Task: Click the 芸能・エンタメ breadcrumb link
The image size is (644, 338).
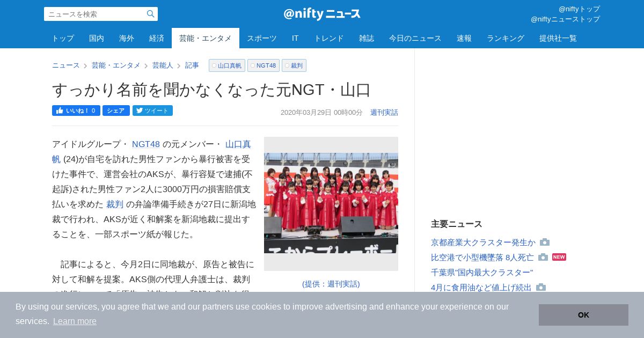Action: [x=116, y=65]
